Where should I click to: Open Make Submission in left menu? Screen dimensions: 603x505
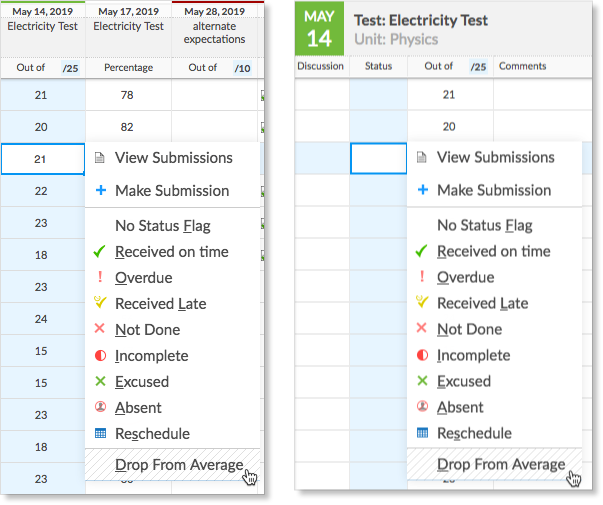[x=172, y=191]
